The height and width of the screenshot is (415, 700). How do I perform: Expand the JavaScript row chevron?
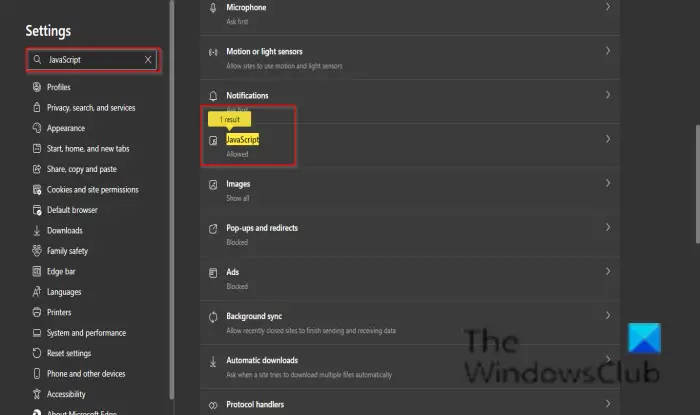click(608, 139)
